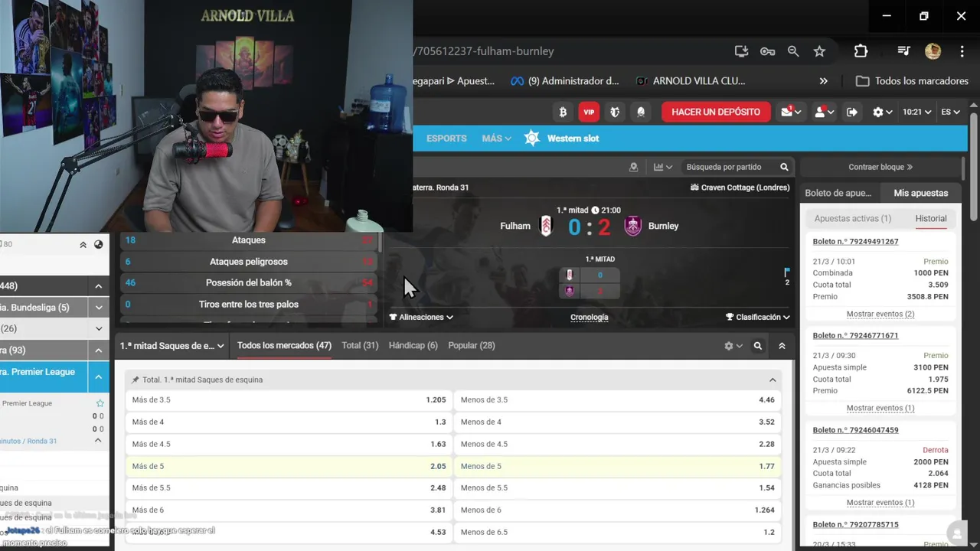Expand the Alineaciones dropdown
This screenshot has width=980, height=551.
click(421, 317)
